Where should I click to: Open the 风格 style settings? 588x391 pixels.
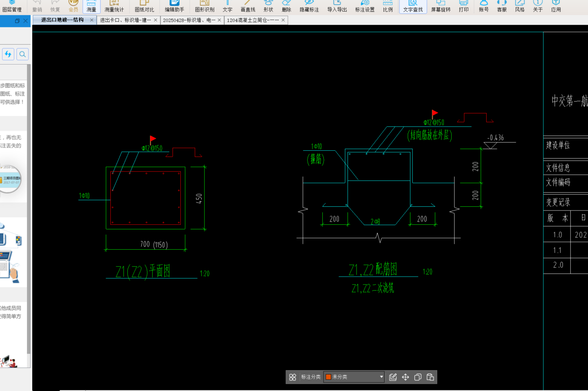tap(520, 6)
